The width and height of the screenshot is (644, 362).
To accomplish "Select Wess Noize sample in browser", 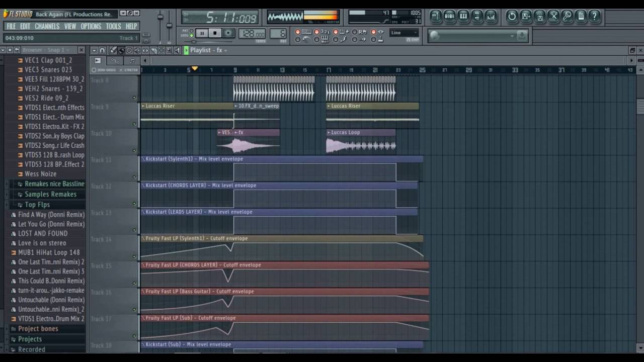I will click(41, 174).
